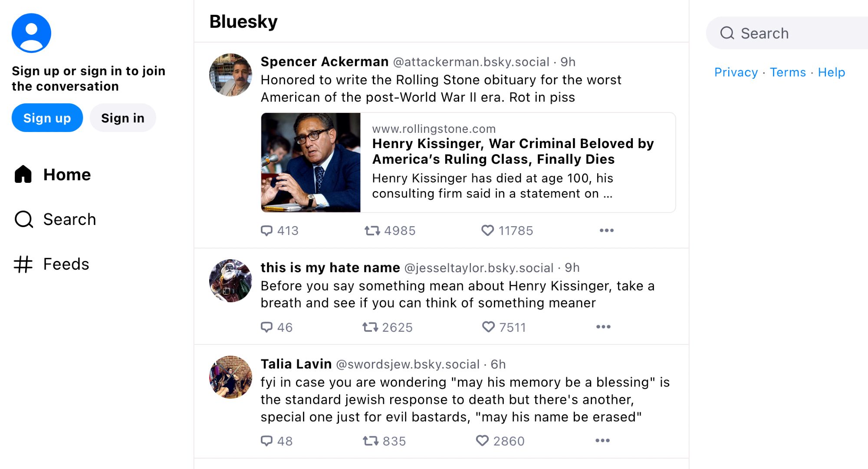Like the 'this is my hate name' post
Image resolution: width=868 pixels, height=469 pixels.
[489, 327]
